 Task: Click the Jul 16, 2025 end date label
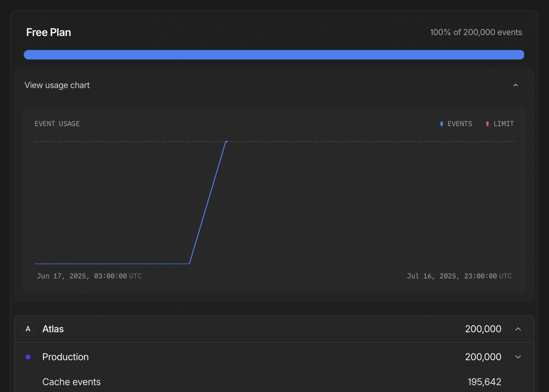click(459, 276)
